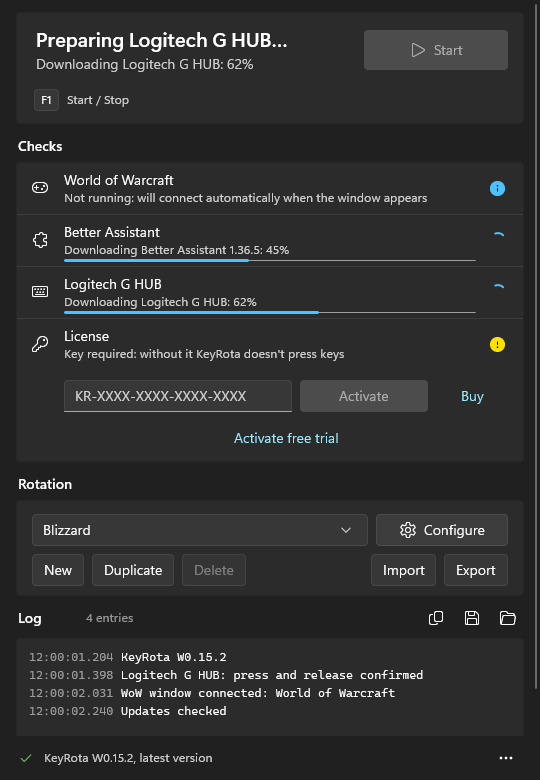The width and height of the screenshot is (540, 780).
Task: Click Activate free trial
Action: (x=286, y=438)
